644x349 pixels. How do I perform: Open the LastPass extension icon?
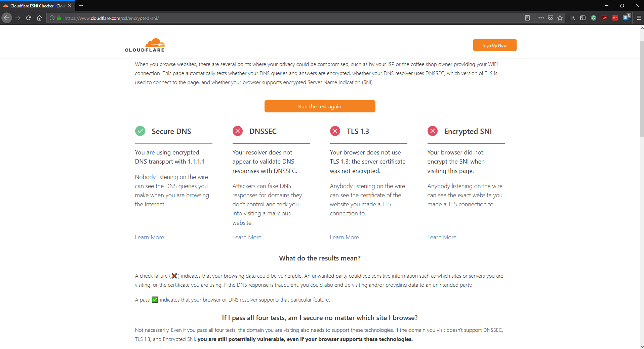[x=615, y=18]
